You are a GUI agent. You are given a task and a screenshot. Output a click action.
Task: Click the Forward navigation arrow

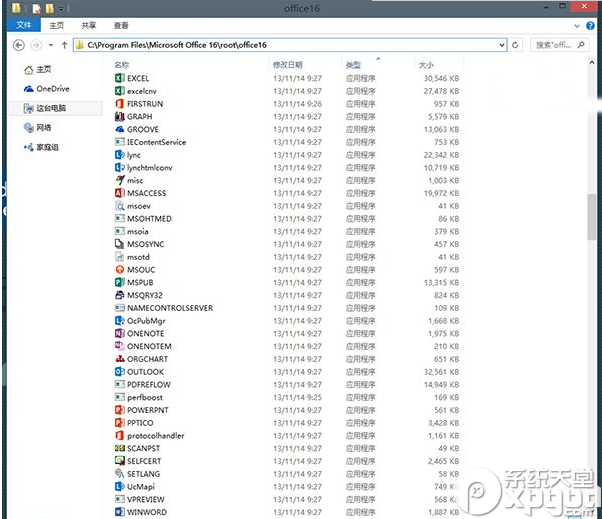point(36,45)
